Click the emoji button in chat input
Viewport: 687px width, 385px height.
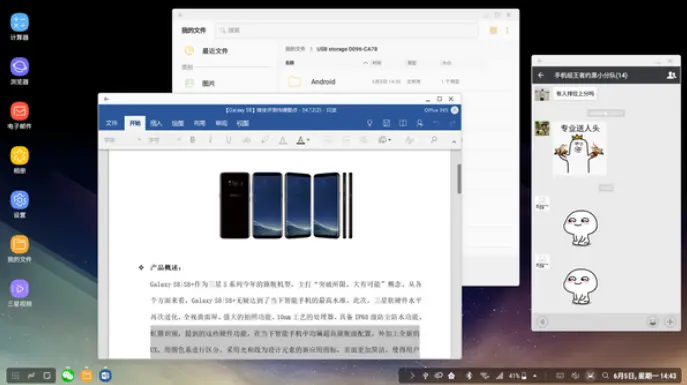pyautogui.click(x=652, y=322)
